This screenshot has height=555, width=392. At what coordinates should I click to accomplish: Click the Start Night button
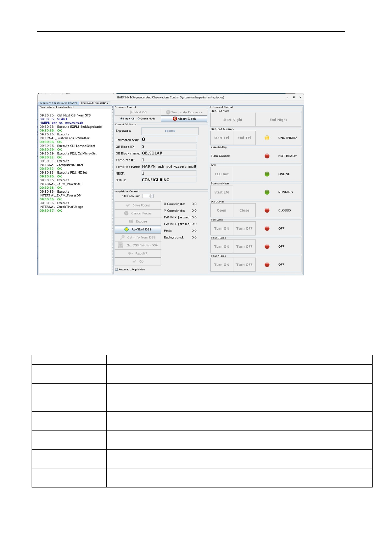[x=233, y=120]
